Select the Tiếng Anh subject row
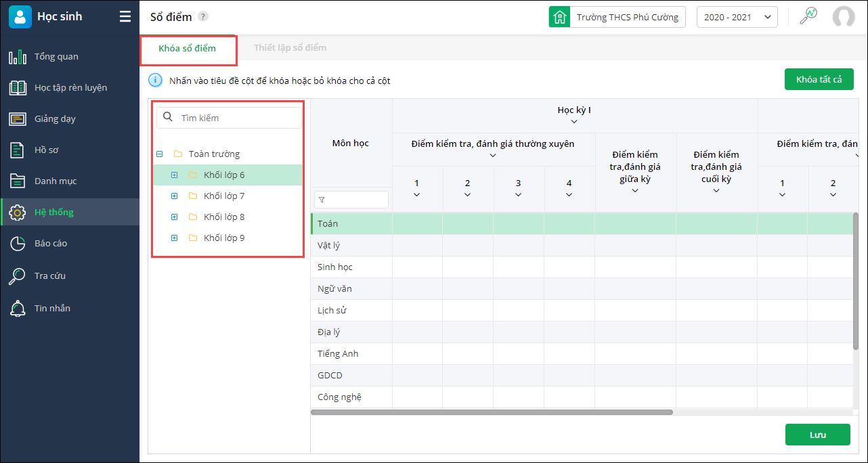This screenshot has height=463, width=868. [582, 353]
